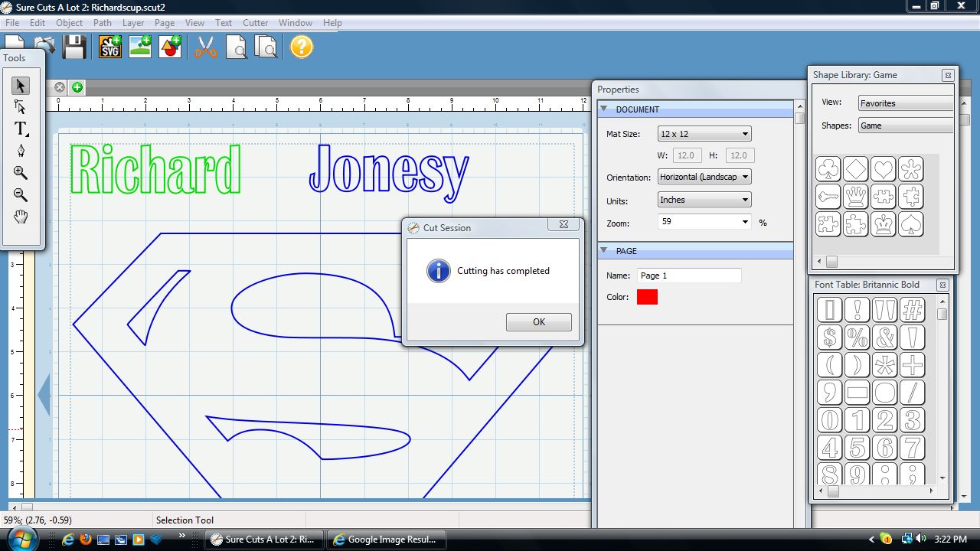This screenshot has width=980, height=551.
Task: Click the single page Preview icon
Action: [237, 47]
